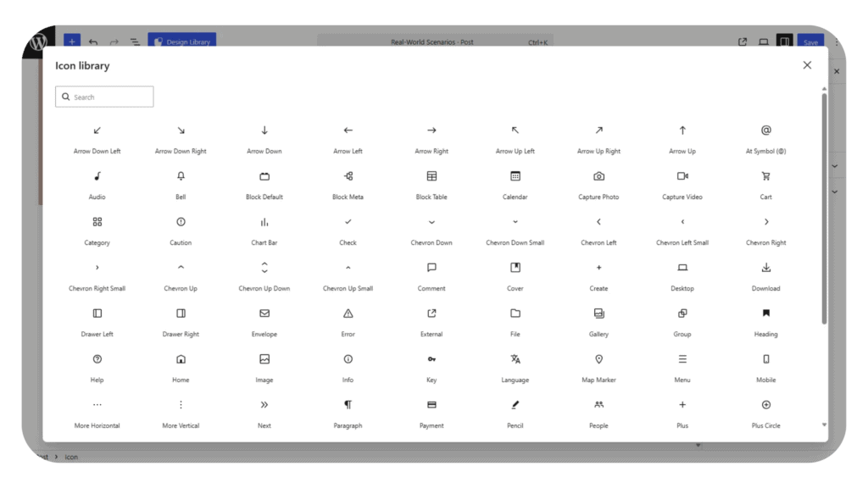Select the Language icon
The width and height of the screenshot is (868, 488).
pos(515,359)
